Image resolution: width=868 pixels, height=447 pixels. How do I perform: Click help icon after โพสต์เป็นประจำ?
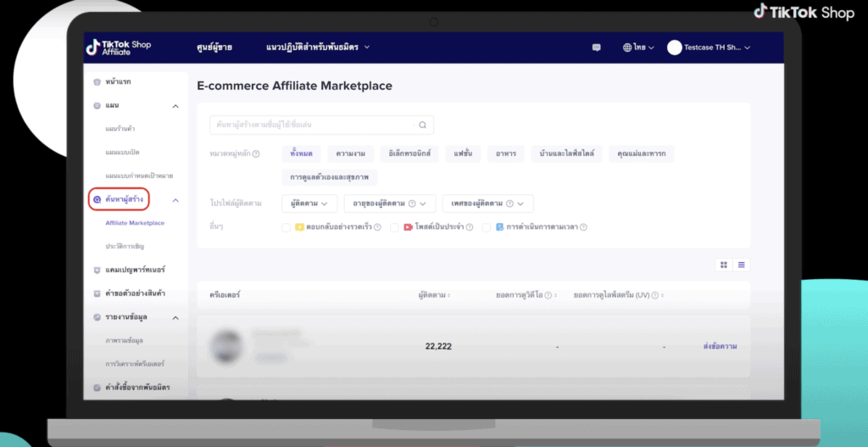pos(470,227)
